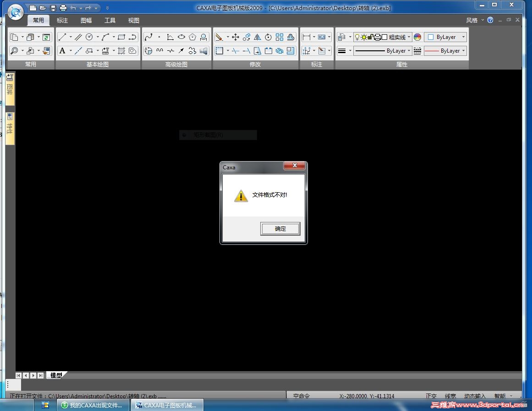Toggle the layer lock padlock icon

371,37
